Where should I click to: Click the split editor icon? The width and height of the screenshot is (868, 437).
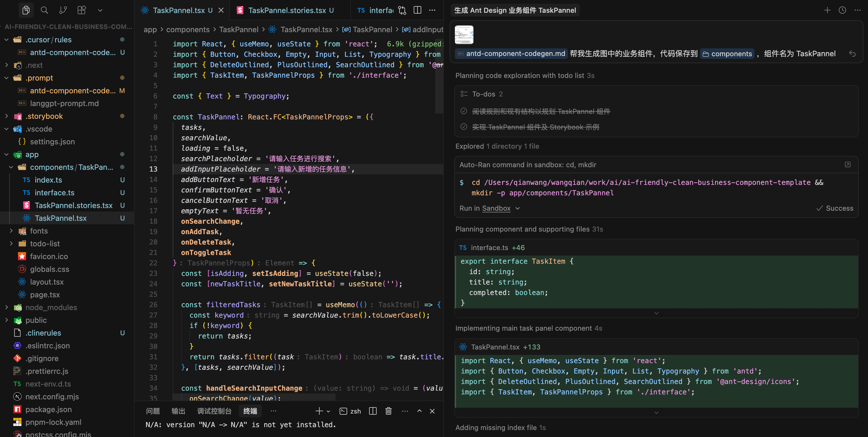[417, 10]
